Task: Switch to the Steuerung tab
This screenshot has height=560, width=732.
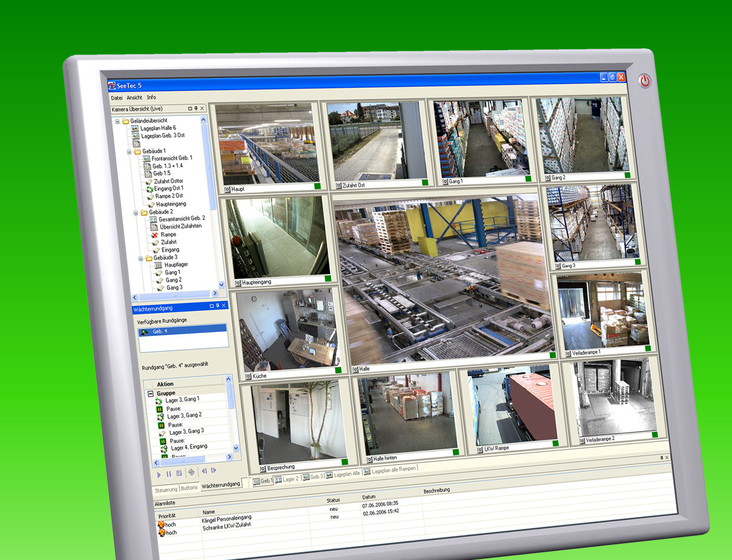Action: (x=166, y=489)
